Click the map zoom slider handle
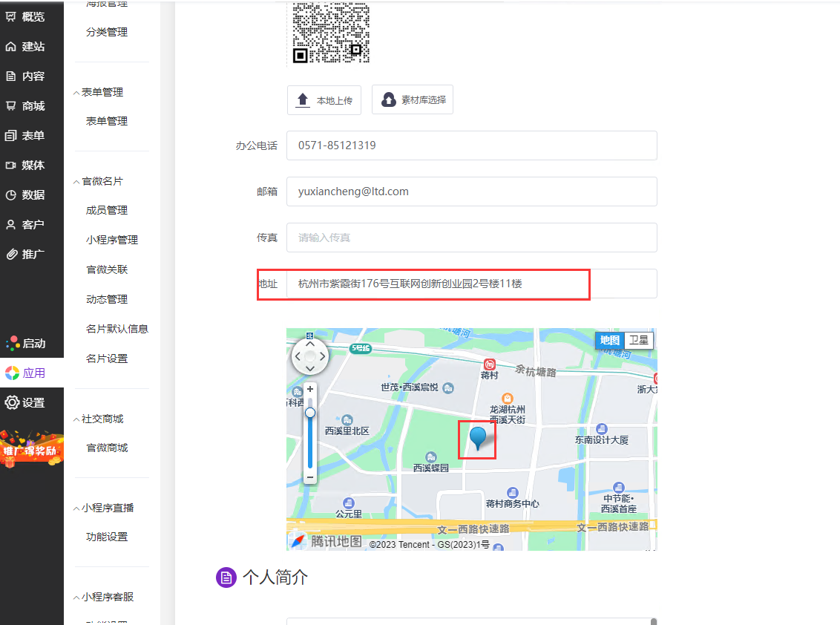Viewport: 840px width, 625px height. pos(309,413)
